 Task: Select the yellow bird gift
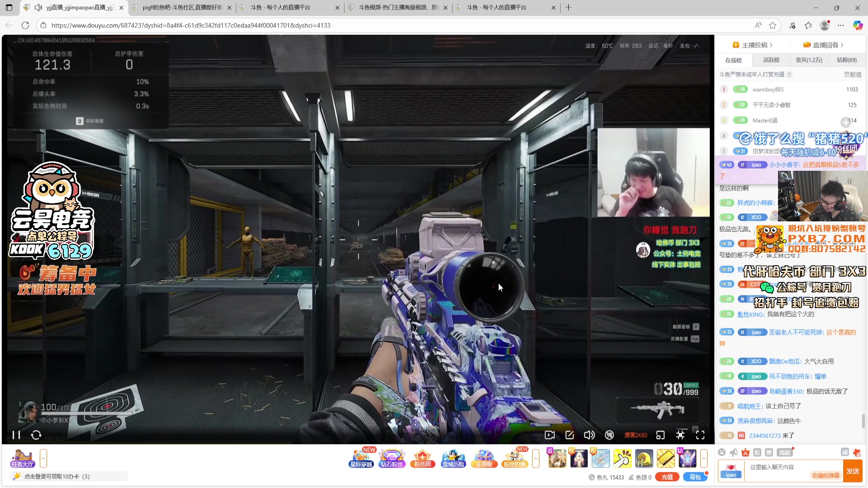[644, 458]
